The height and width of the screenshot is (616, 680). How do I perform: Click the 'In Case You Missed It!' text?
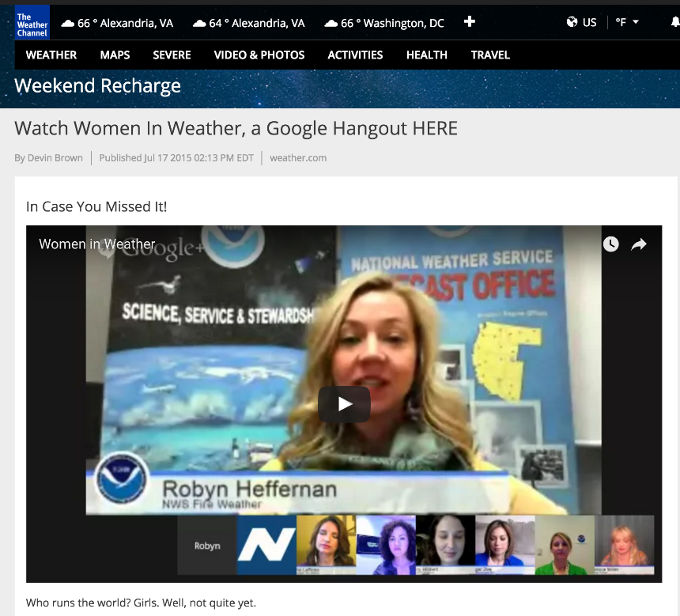(96, 206)
